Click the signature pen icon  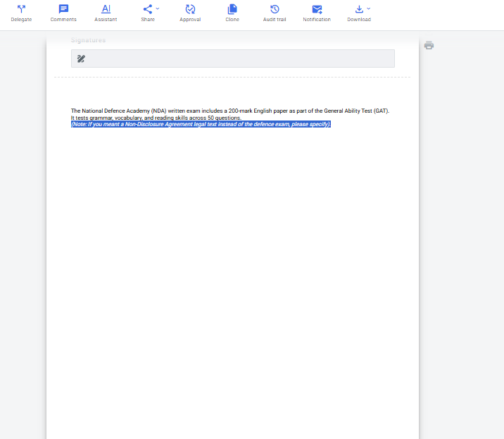81,58
